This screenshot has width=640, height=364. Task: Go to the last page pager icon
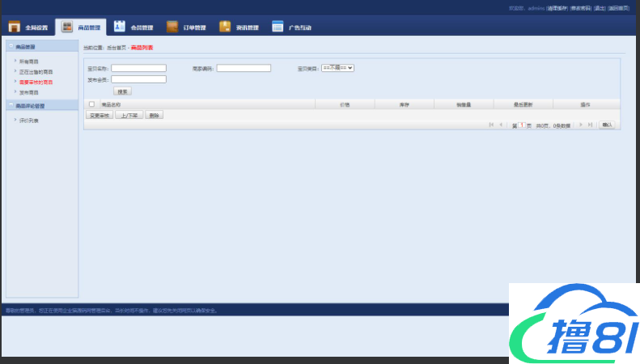pos(591,125)
